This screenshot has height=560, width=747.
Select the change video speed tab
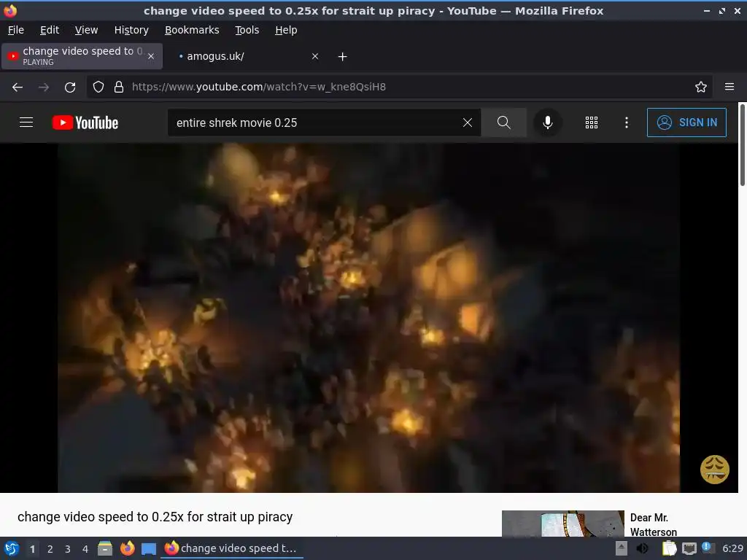pyautogui.click(x=82, y=56)
